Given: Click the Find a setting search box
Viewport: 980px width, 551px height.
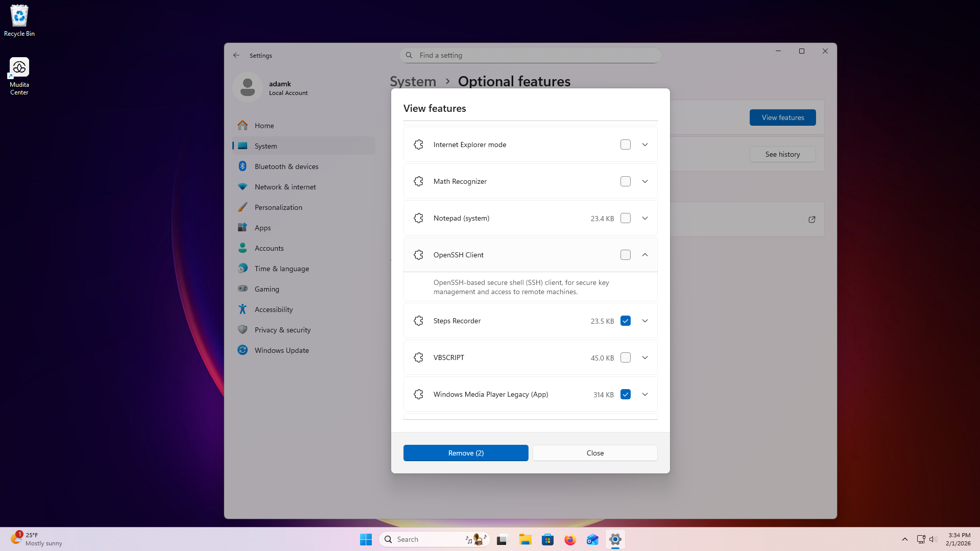Looking at the screenshot, I should (x=531, y=55).
